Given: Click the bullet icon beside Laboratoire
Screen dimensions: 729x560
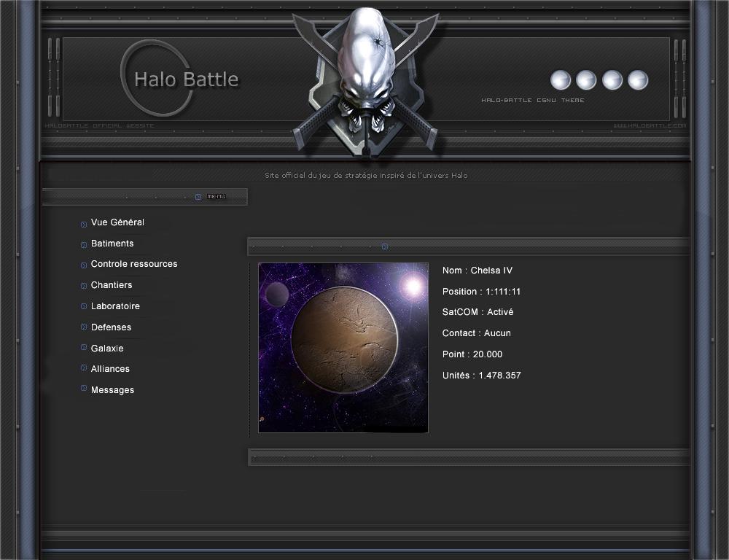Looking at the screenshot, I should coord(84,306).
